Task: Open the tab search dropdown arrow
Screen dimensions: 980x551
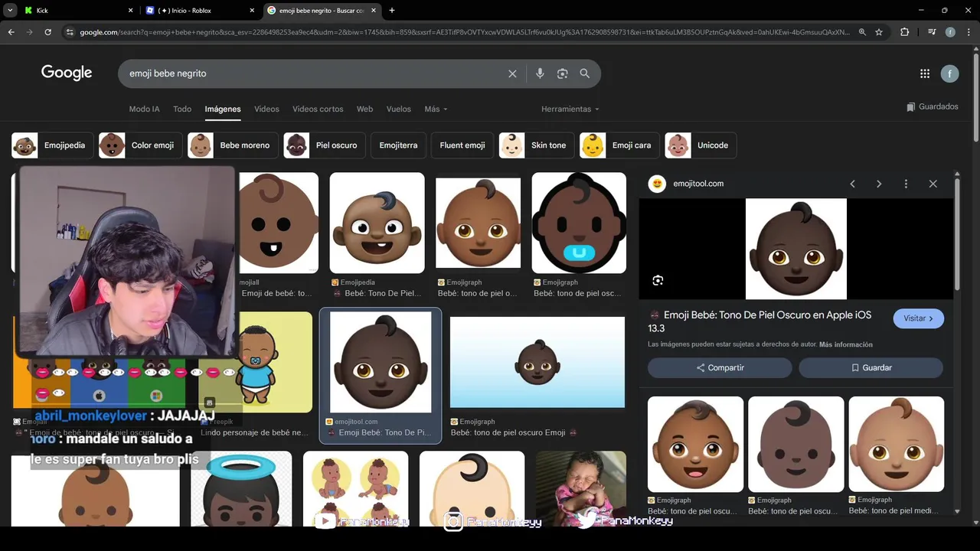Action: tap(10, 11)
